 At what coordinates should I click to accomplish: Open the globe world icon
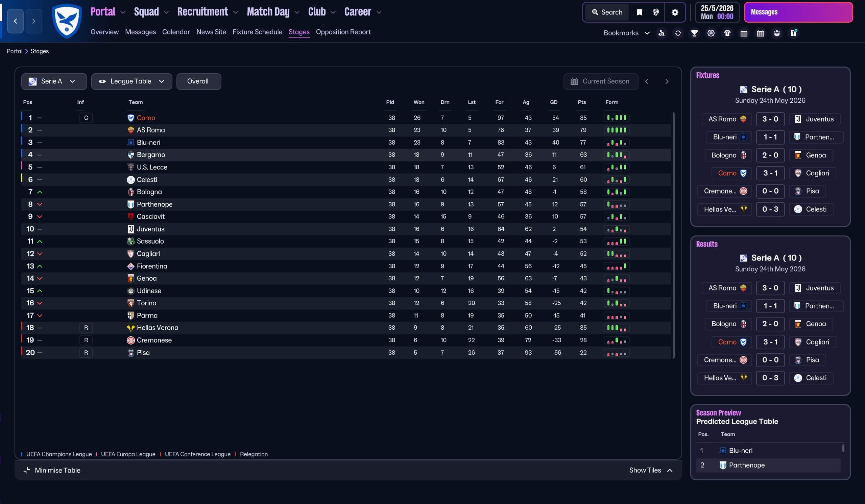point(656,12)
